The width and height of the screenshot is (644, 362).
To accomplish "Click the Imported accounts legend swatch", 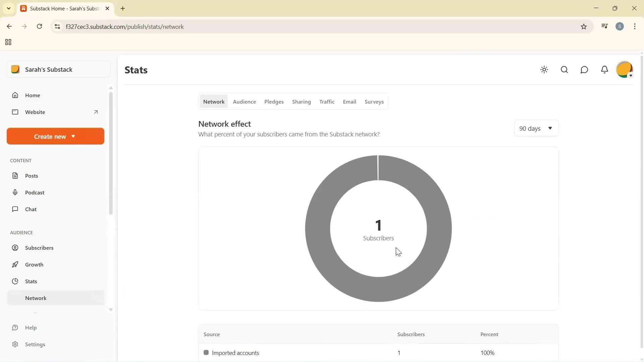I will click(x=206, y=353).
